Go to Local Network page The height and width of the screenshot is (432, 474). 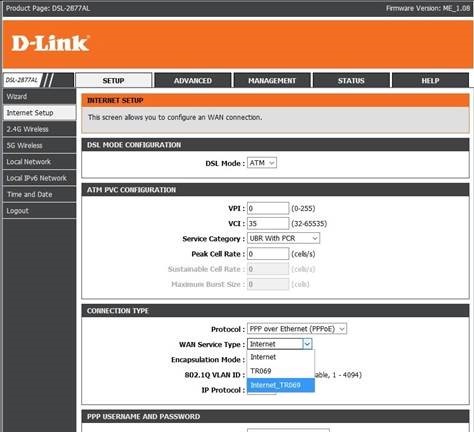tap(39, 162)
